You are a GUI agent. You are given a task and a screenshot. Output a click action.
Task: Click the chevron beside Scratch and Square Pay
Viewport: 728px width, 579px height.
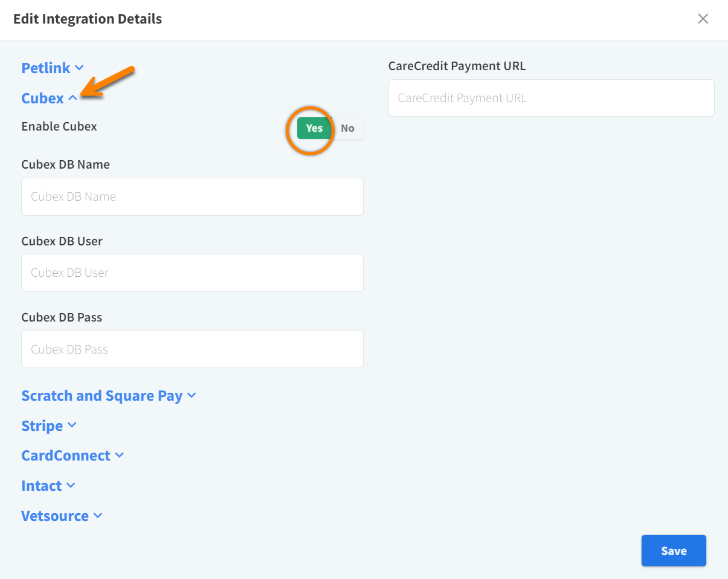point(192,395)
